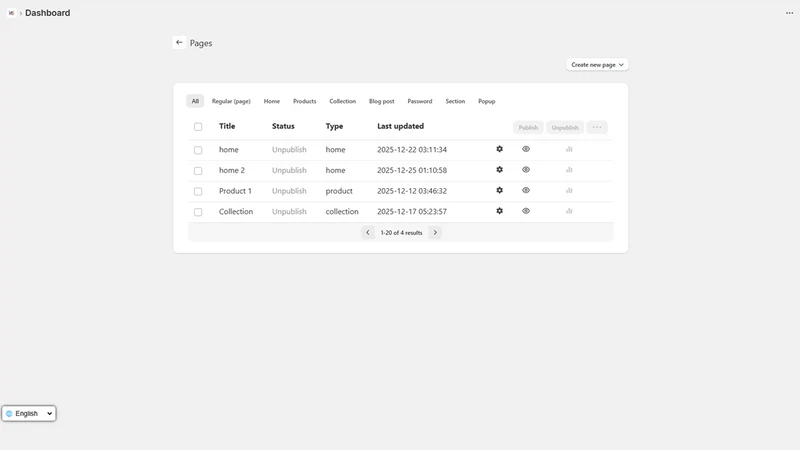Switch to the All tab
This screenshot has height=450, width=800.
coord(195,101)
